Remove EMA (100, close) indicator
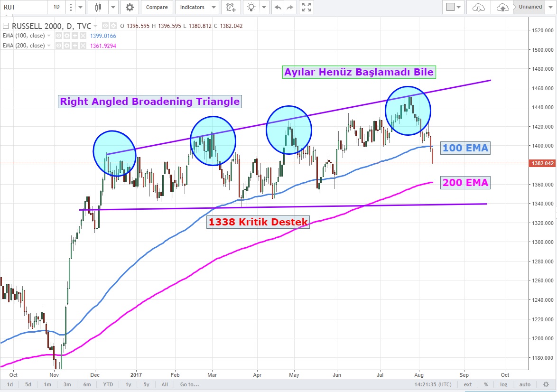Image resolution: width=557 pixels, height=392 pixels. click(83, 36)
